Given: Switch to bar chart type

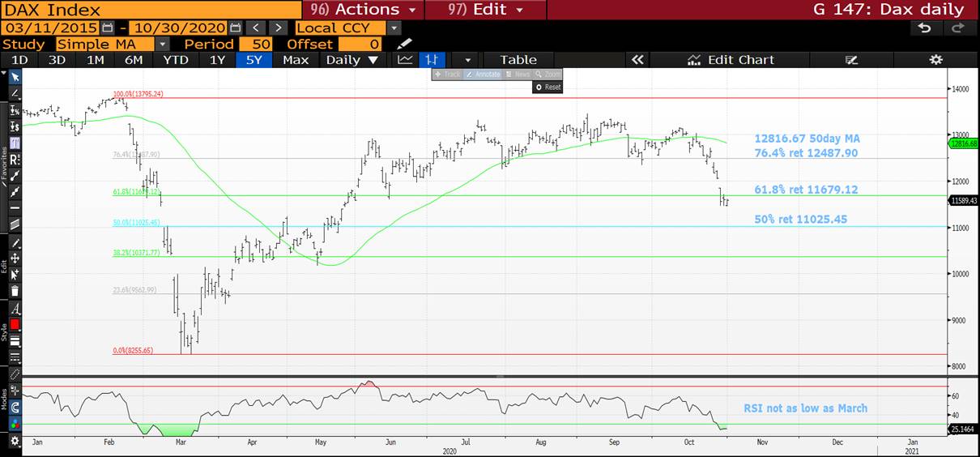Looking at the screenshot, I should [x=432, y=60].
